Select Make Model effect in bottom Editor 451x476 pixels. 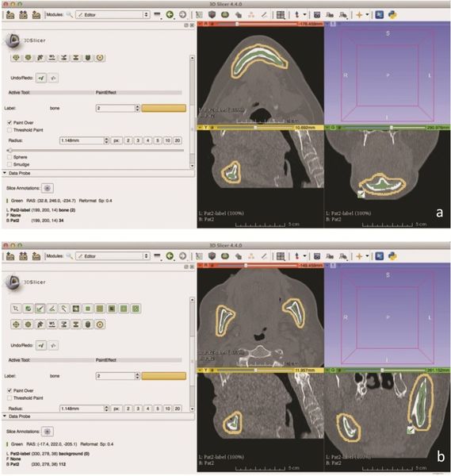[x=88, y=324]
